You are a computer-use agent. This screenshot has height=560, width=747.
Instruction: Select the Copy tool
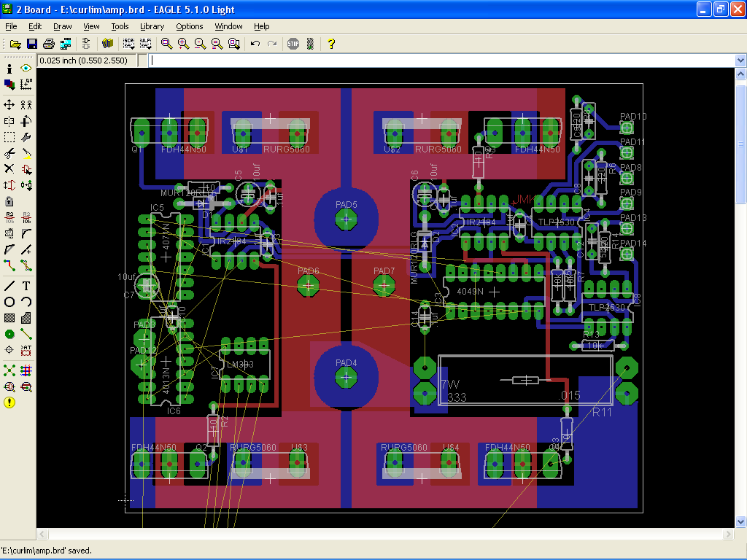point(26,105)
